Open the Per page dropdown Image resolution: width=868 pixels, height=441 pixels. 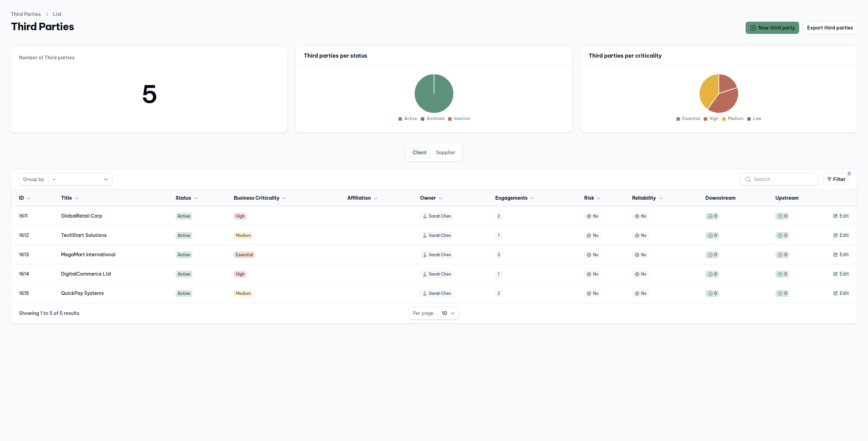click(x=448, y=313)
